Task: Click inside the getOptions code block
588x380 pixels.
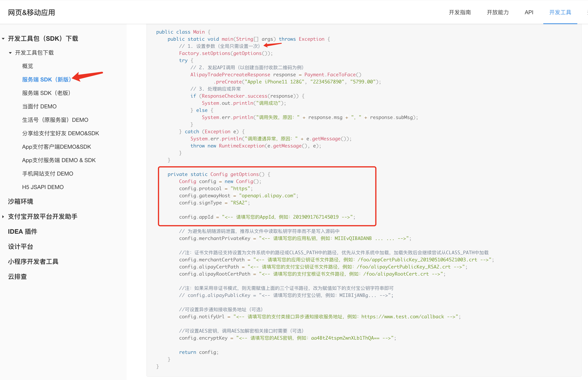Action: tap(267, 196)
